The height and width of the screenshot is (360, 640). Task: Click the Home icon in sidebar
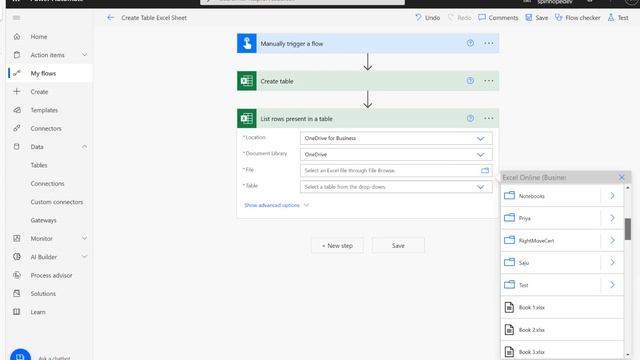(17, 37)
